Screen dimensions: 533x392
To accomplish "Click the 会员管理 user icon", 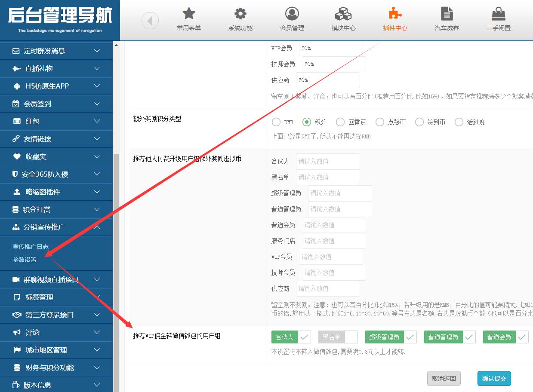I will pos(292,14).
